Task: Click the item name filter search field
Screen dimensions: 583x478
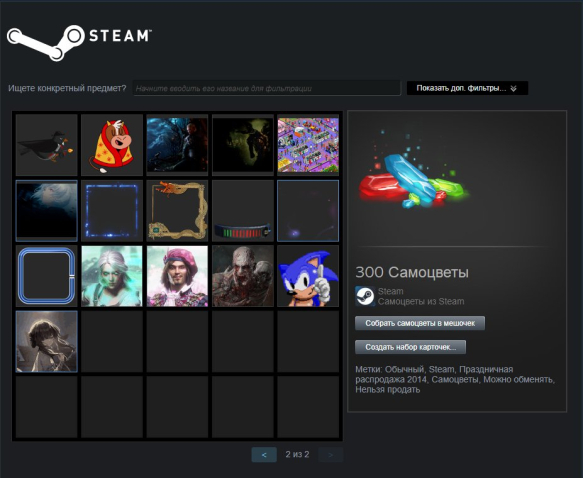Action: click(267, 88)
